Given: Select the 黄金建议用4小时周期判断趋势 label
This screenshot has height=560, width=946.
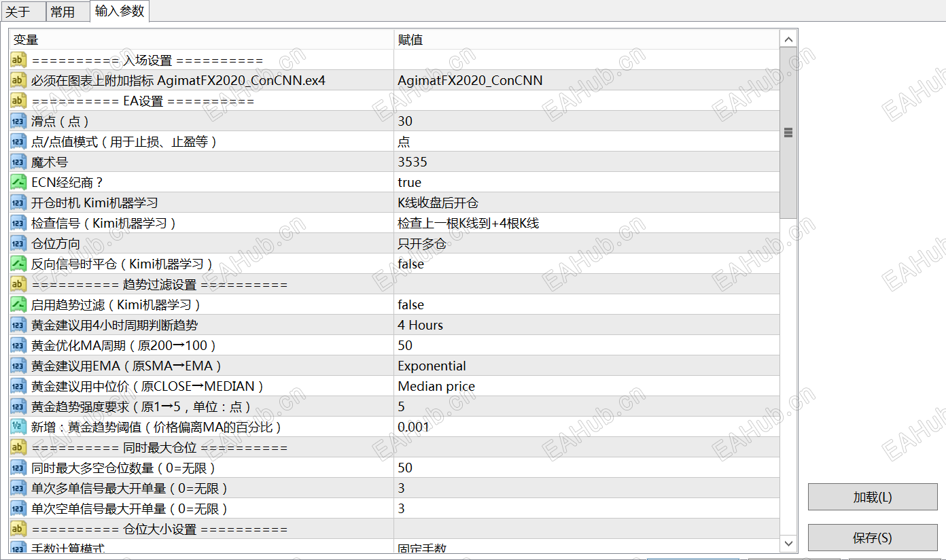Looking at the screenshot, I should [115, 325].
